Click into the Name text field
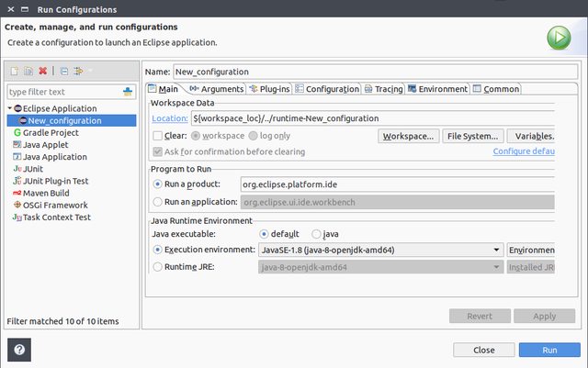This screenshot has width=588, height=368. pos(376,72)
